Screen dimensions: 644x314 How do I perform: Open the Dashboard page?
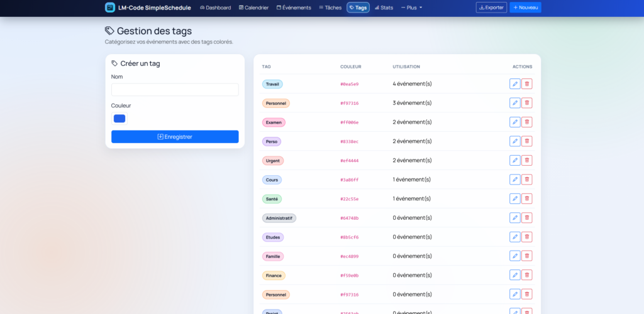[x=215, y=8]
